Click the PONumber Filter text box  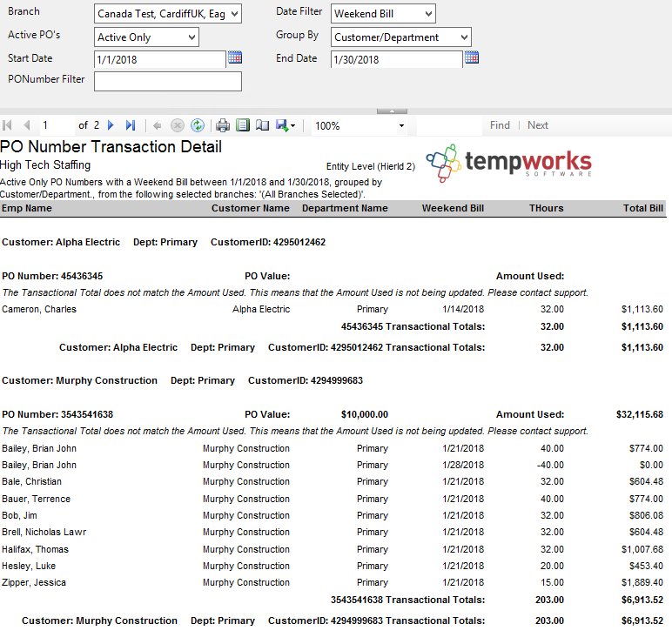167,81
